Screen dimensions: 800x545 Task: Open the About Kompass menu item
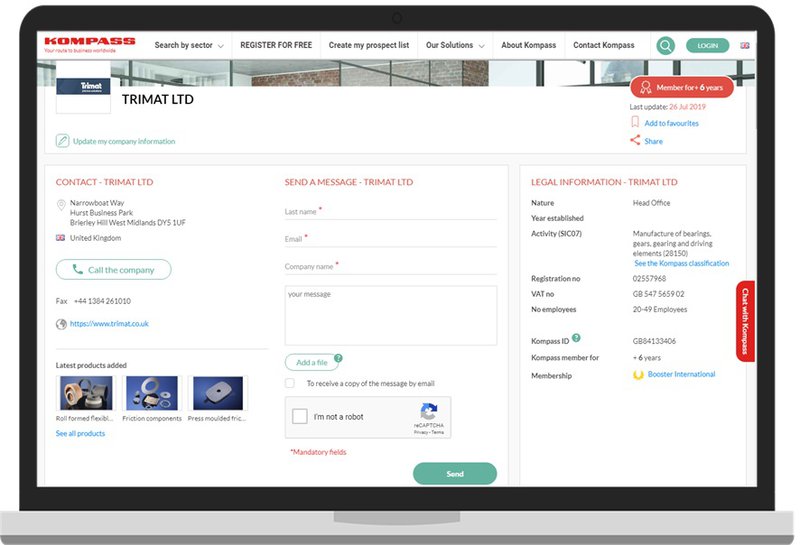pyautogui.click(x=528, y=46)
